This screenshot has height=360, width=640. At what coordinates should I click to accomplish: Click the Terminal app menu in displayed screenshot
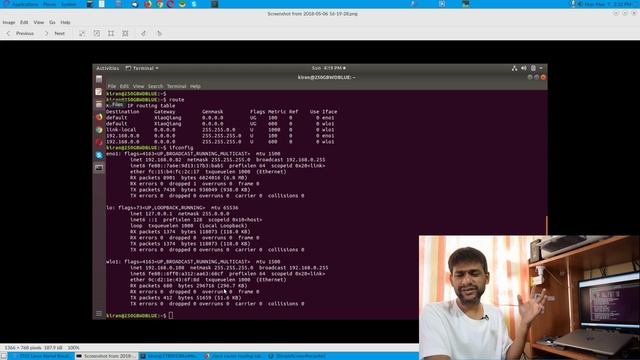coord(142,68)
